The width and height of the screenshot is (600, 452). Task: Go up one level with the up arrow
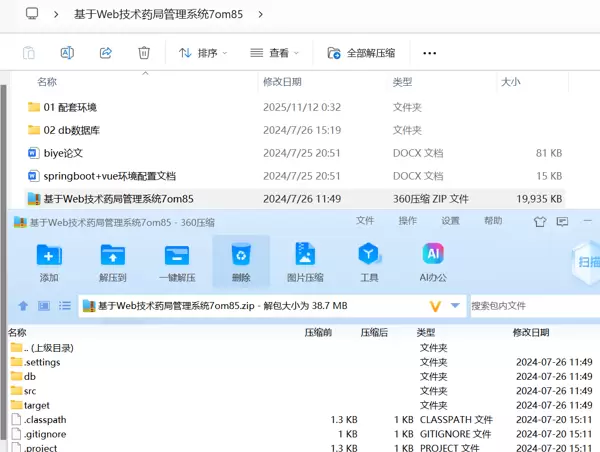pos(23,305)
